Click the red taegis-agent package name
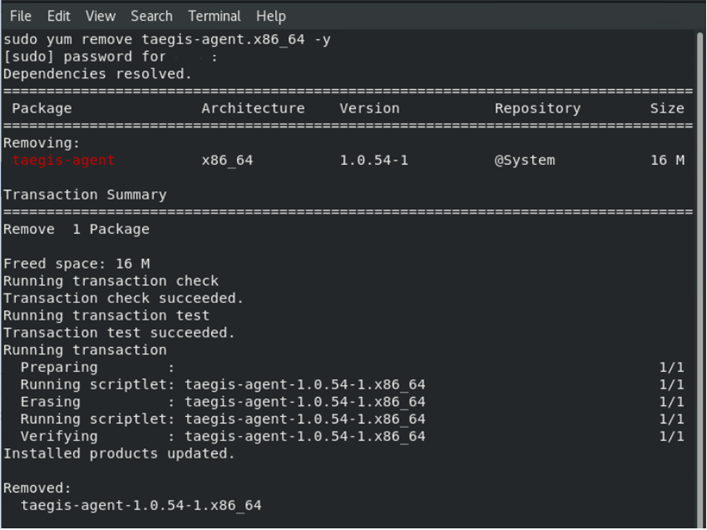 (64, 160)
